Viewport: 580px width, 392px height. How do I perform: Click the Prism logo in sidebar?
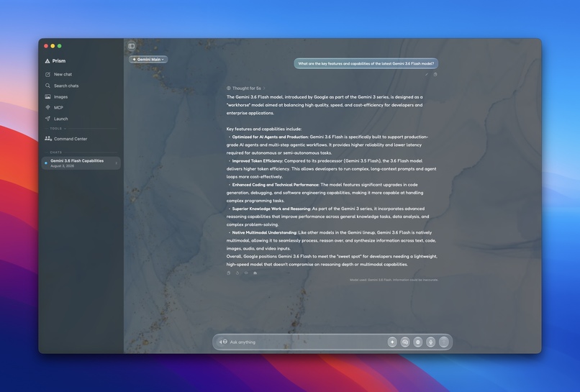click(x=47, y=61)
